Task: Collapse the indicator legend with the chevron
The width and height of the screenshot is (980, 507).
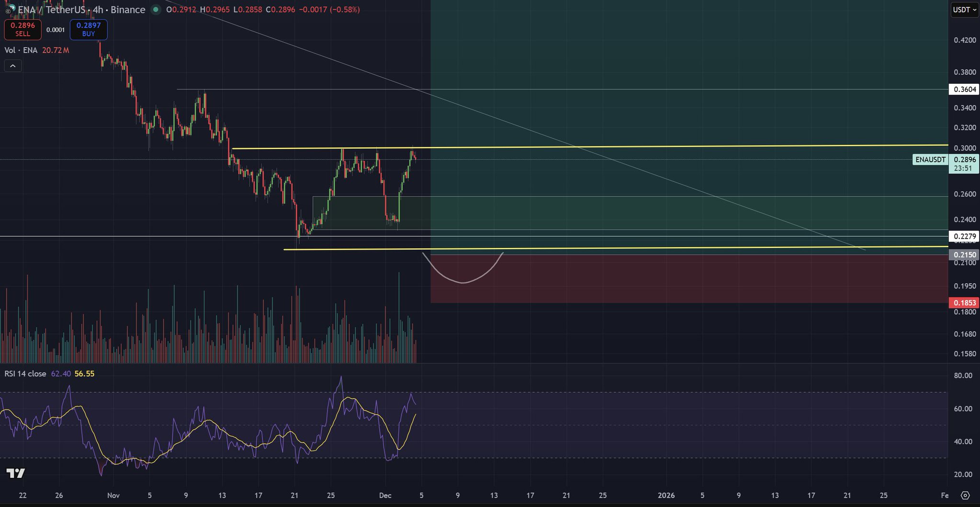Action: [13, 66]
